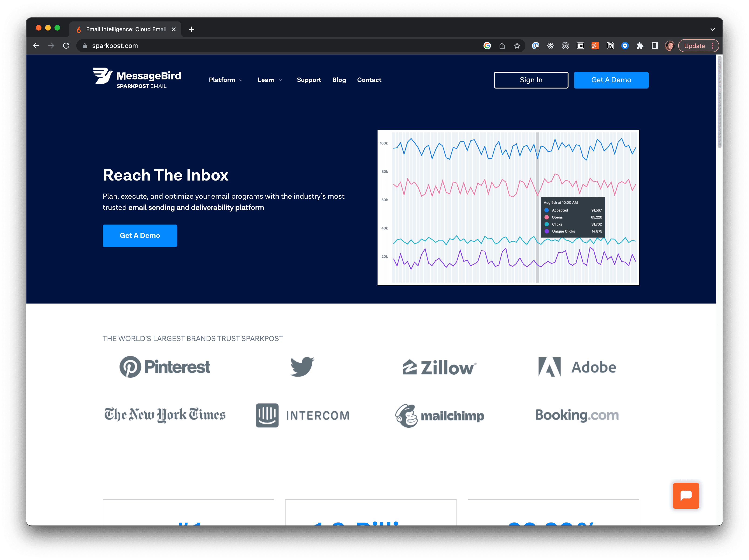Reload the sparkpost.com page
This screenshot has width=749, height=560.
(66, 46)
